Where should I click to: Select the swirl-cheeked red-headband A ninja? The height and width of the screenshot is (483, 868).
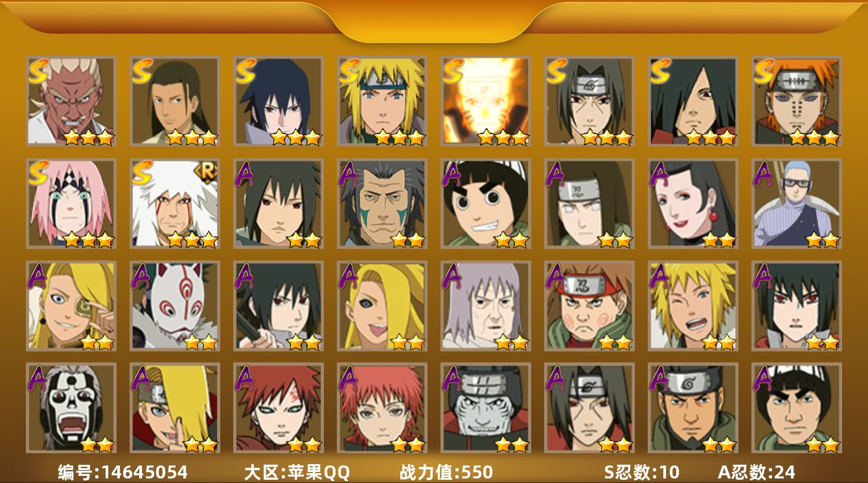click(x=589, y=306)
